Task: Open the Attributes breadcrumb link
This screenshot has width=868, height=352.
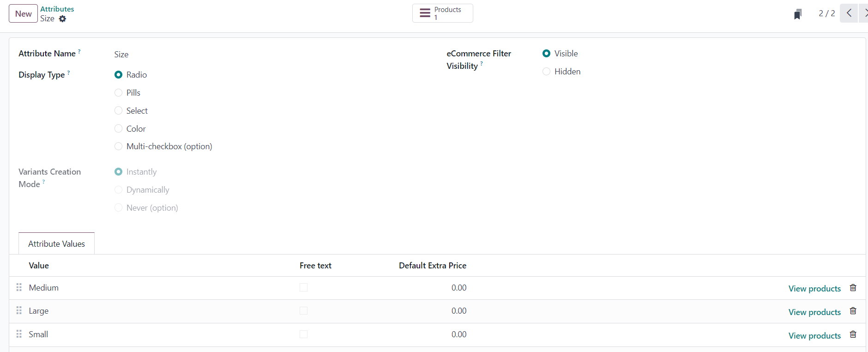Action: 57,9
